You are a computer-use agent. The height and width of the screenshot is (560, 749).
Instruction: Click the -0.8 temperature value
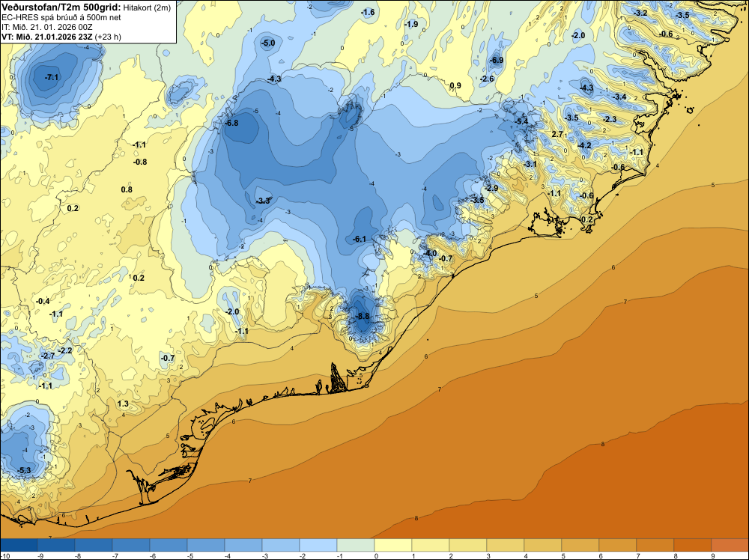[x=140, y=162]
